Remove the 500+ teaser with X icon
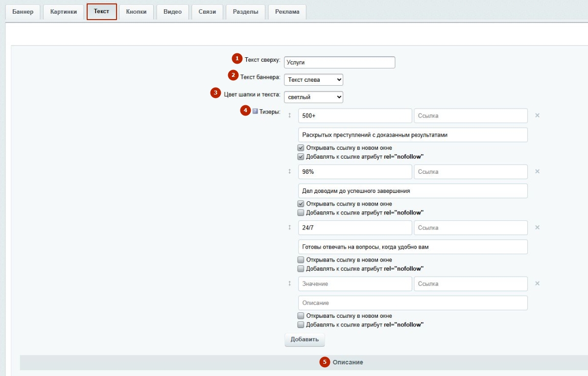The image size is (588, 376). 537,116
